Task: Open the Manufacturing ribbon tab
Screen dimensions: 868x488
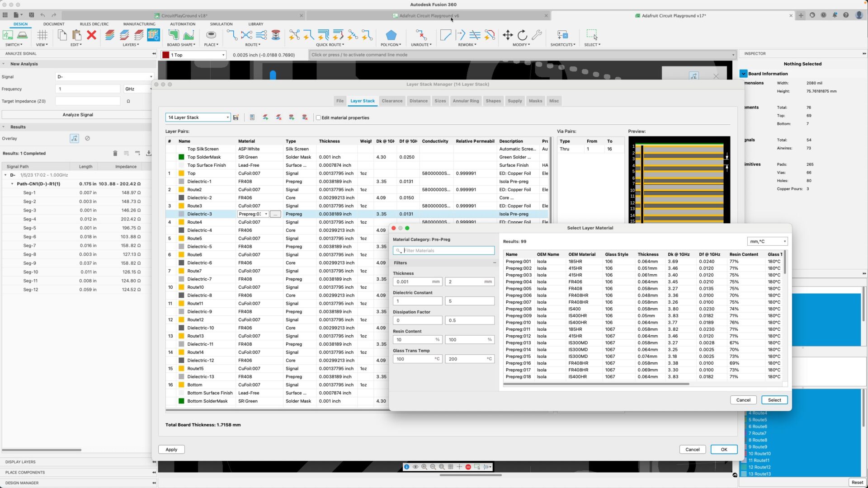Action: pyautogui.click(x=139, y=24)
